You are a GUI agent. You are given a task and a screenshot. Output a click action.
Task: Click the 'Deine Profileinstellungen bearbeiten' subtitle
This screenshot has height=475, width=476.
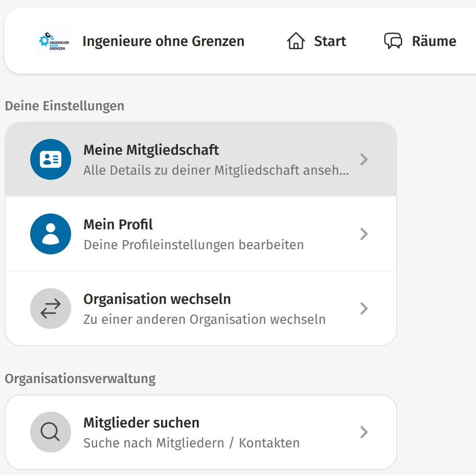click(193, 245)
